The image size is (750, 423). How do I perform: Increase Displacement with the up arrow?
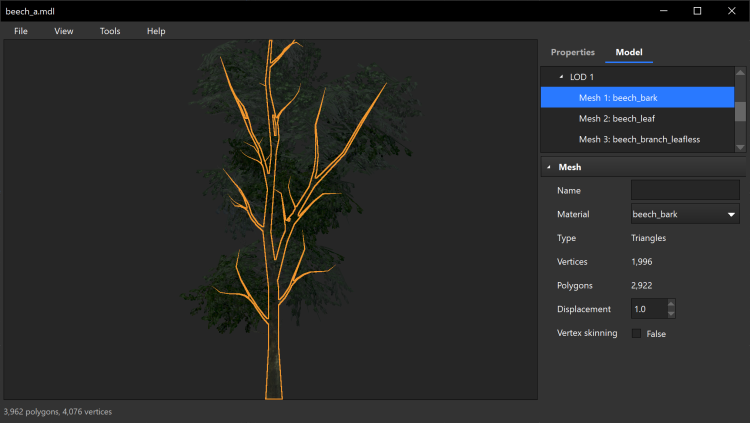671,304
